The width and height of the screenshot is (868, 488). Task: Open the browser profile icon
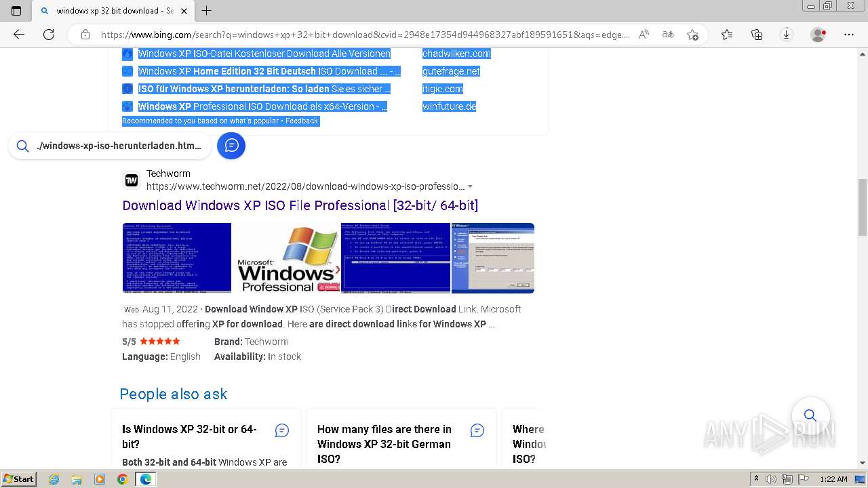click(x=818, y=35)
